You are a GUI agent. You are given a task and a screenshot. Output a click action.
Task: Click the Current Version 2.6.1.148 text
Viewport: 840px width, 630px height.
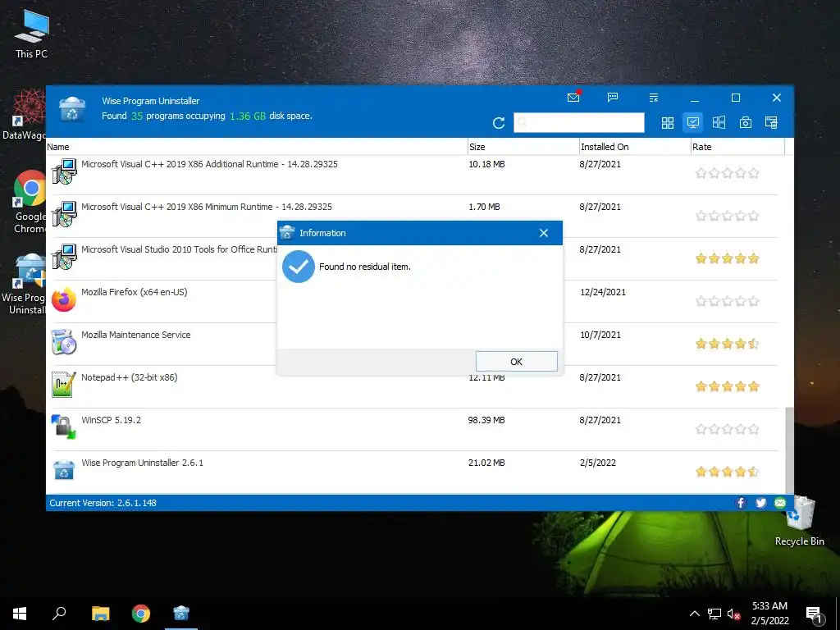[x=103, y=503]
